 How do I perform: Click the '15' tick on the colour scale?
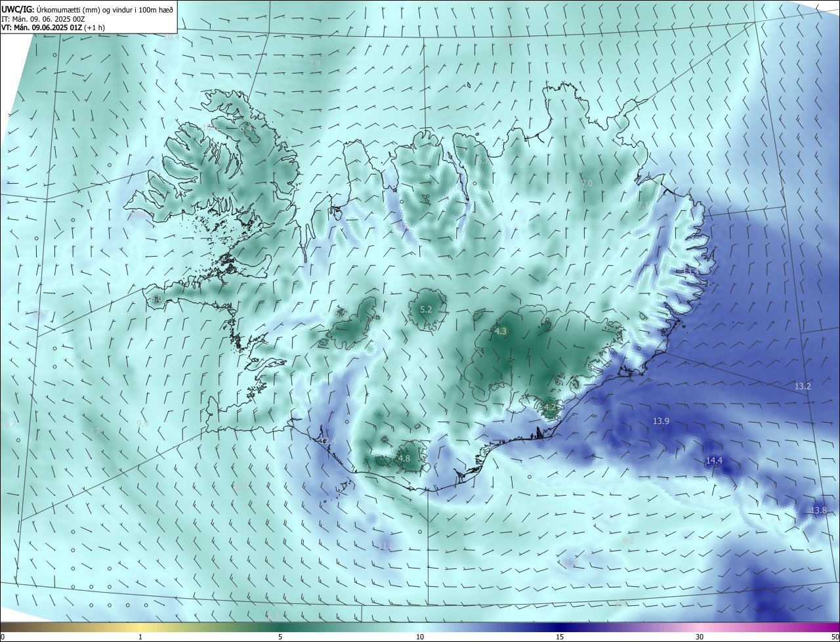click(x=560, y=637)
